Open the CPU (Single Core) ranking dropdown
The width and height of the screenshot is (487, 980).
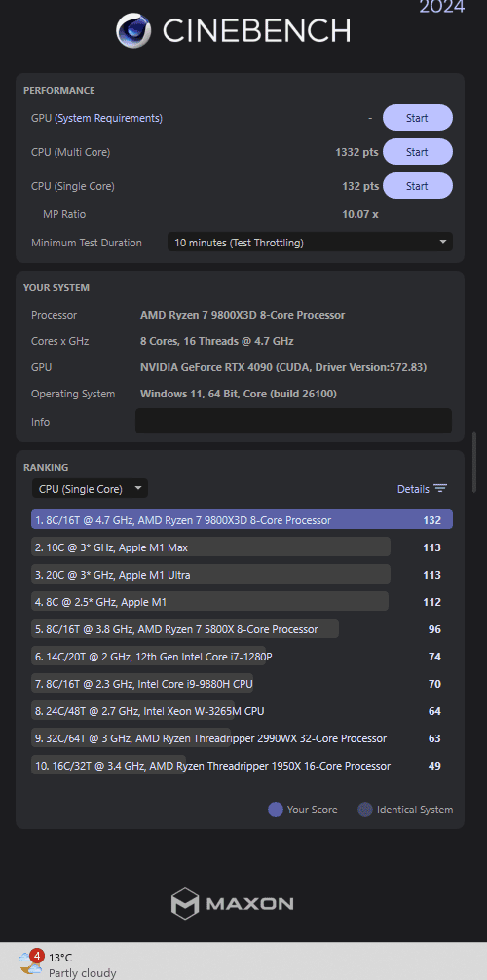pos(90,489)
